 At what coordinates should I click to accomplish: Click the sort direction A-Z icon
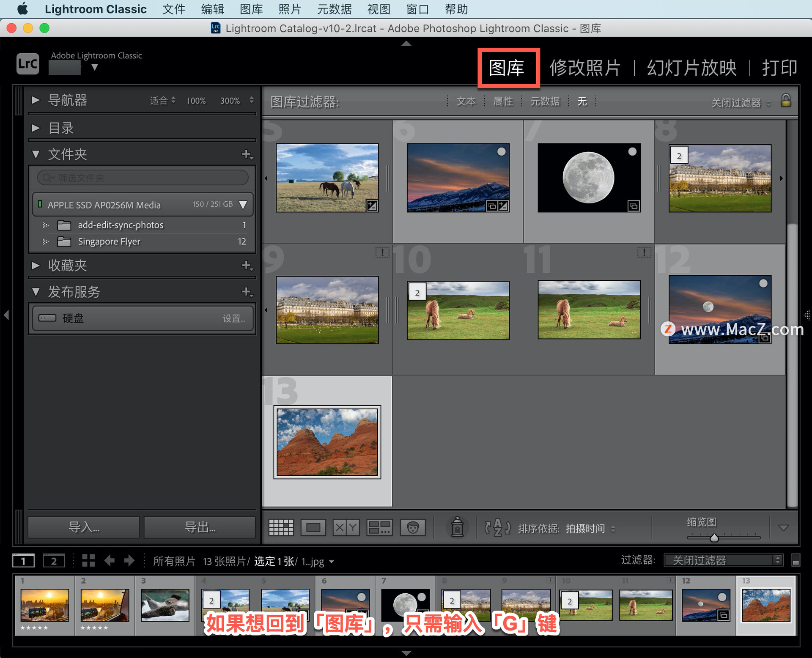[x=497, y=527]
